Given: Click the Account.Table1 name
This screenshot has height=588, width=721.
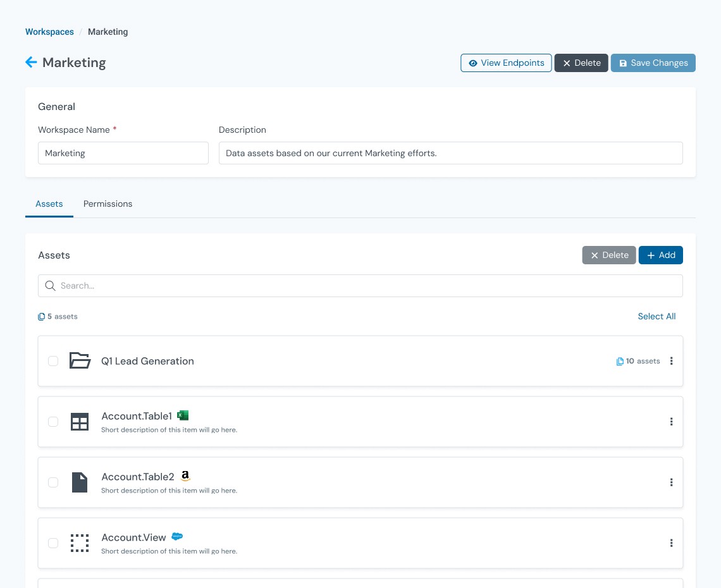Looking at the screenshot, I should click(137, 416).
